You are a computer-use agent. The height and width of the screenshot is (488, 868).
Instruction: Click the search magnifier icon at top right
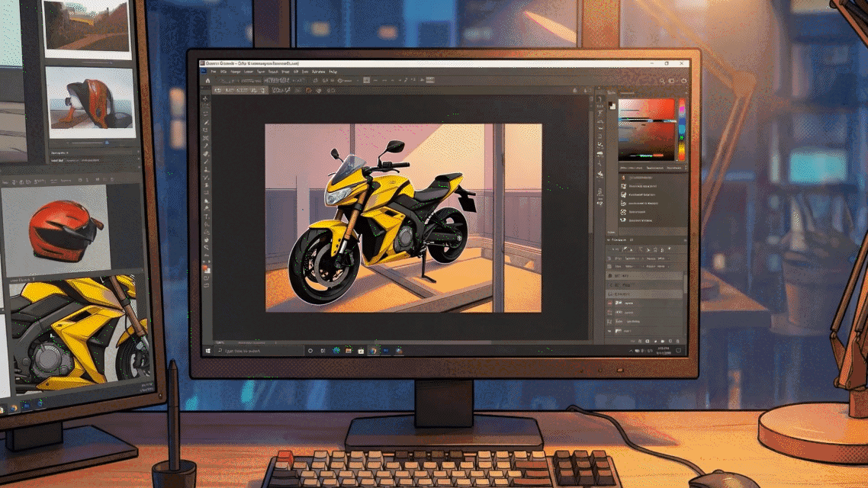(662, 81)
